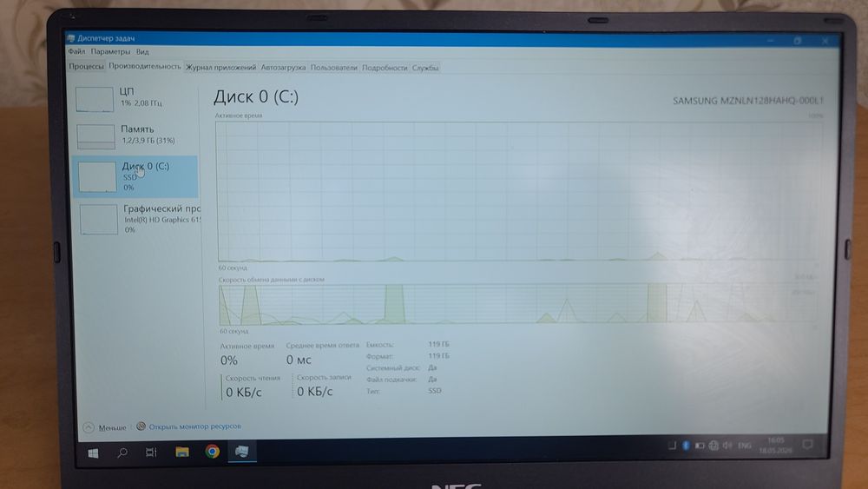Image resolution: width=868 pixels, height=489 pixels.
Task: Switch to the Процессы tab
Action: [x=86, y=67]
